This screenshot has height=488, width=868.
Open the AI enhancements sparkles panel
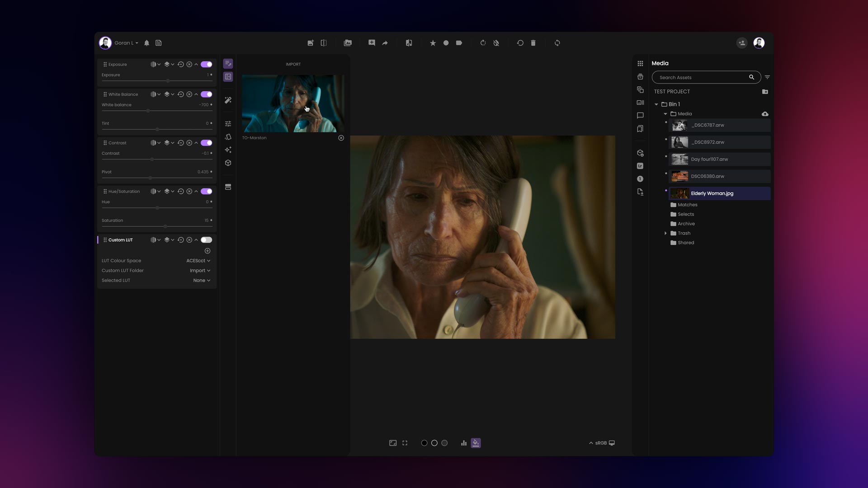tap(228, 150)
